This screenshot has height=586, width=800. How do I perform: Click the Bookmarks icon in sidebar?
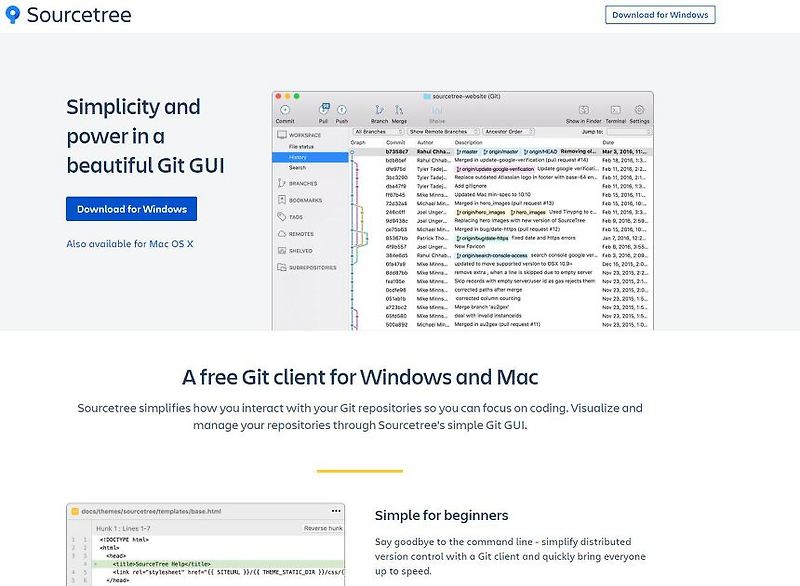click(x=282, y=200)
